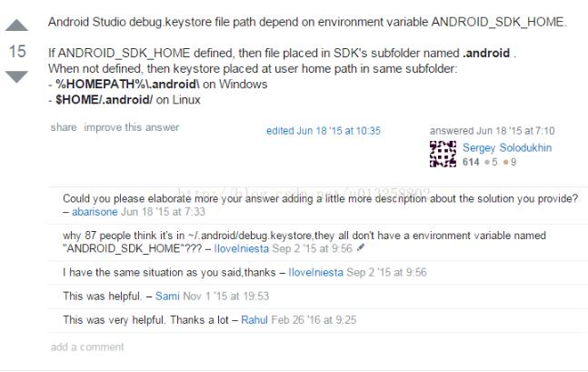Click the share link under answer
The height and width of the screenshot is (372, 588).
64,127
